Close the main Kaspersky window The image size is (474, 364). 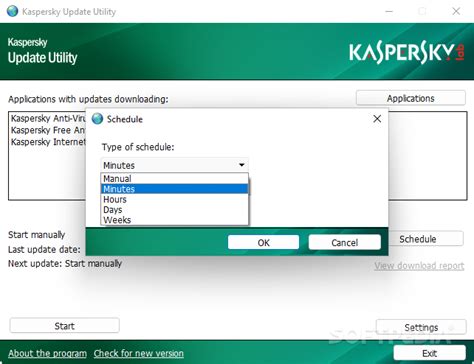456,11
